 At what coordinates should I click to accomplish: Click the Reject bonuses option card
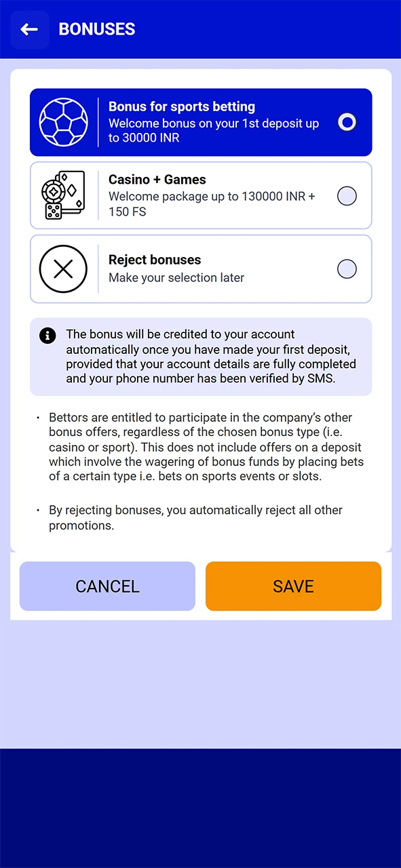point(200,269)
